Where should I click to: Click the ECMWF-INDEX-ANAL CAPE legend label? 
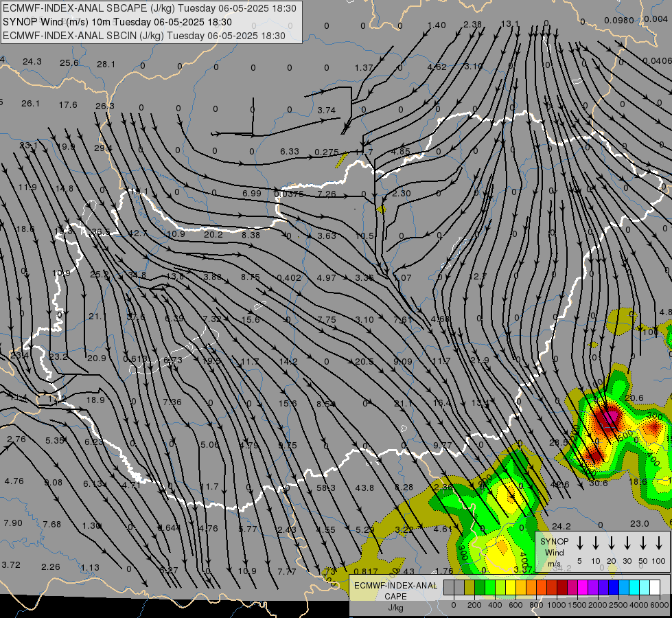[395, 591]
